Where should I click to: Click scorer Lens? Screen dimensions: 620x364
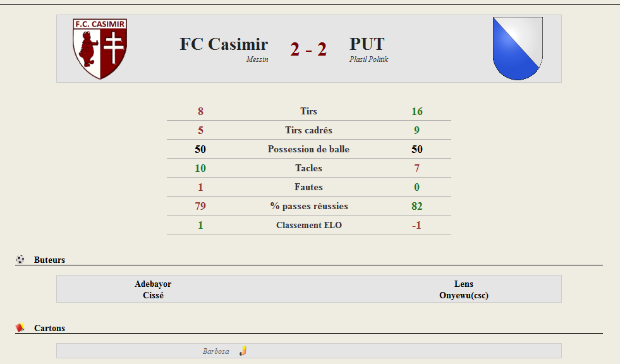click(464, 284)
